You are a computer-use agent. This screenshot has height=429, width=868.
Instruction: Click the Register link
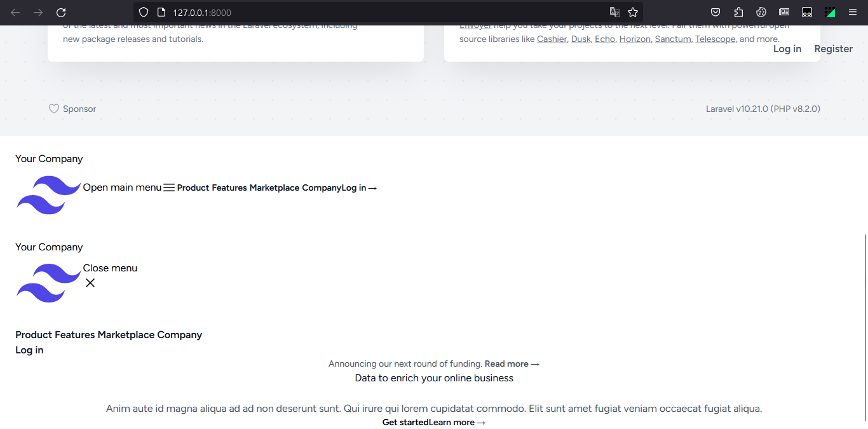833,49
